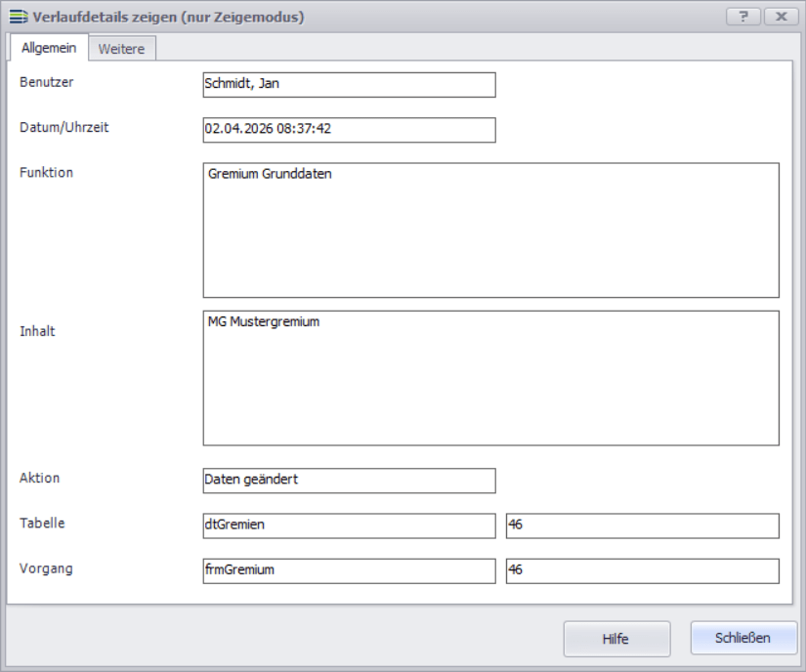This screenshot has width=806, height=672.
Task: Focus the Vorgang field containing frmGremium
Action: click(349, 570)
